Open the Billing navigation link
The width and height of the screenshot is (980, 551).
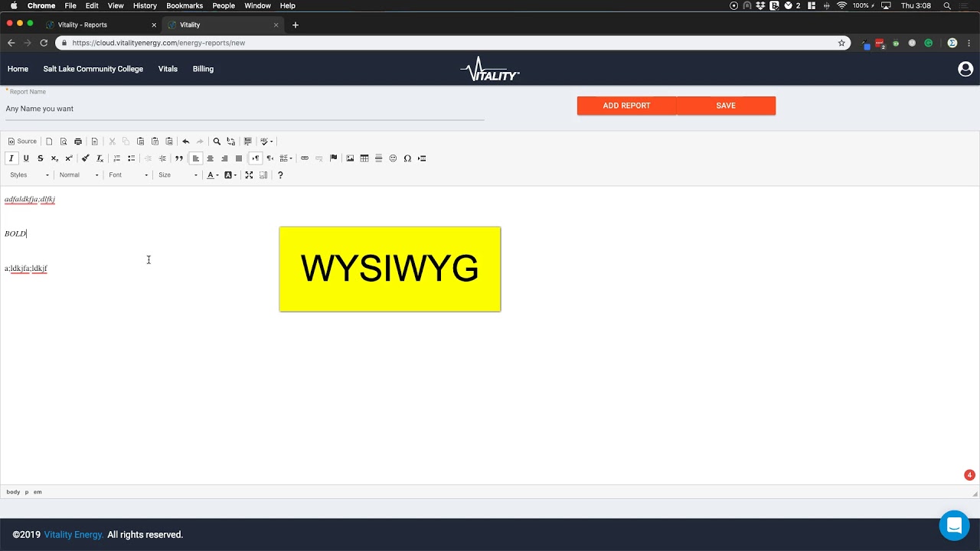[x=203, y=69]
